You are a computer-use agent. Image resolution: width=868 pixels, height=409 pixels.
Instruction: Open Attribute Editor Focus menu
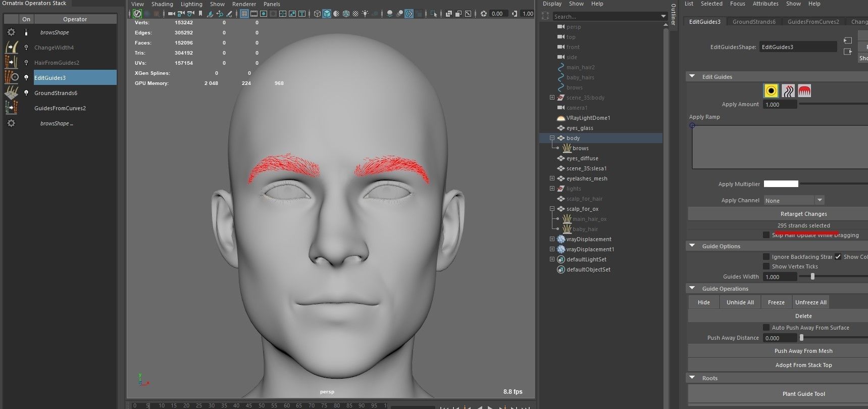pyautogui.click(x=737, y=4)
